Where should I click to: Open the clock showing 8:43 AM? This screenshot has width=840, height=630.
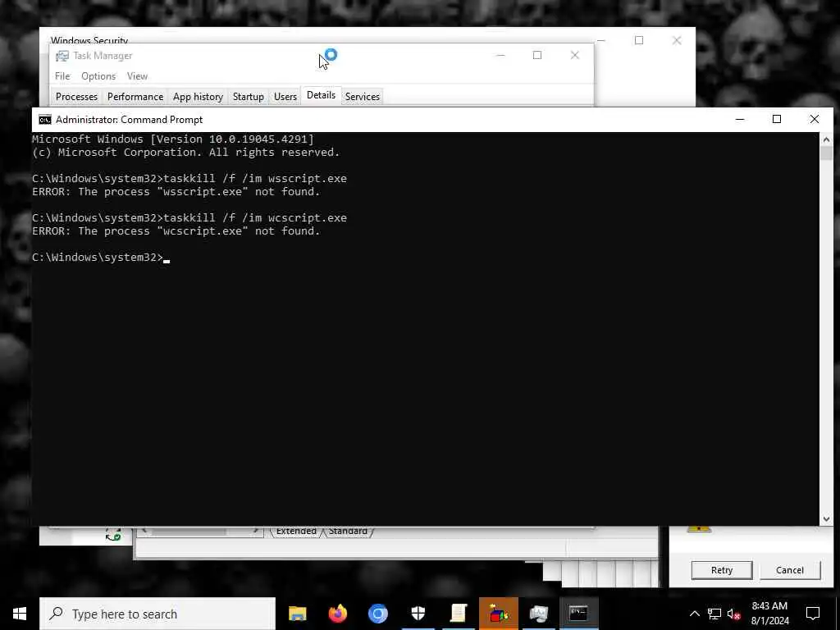pos(769,614)
